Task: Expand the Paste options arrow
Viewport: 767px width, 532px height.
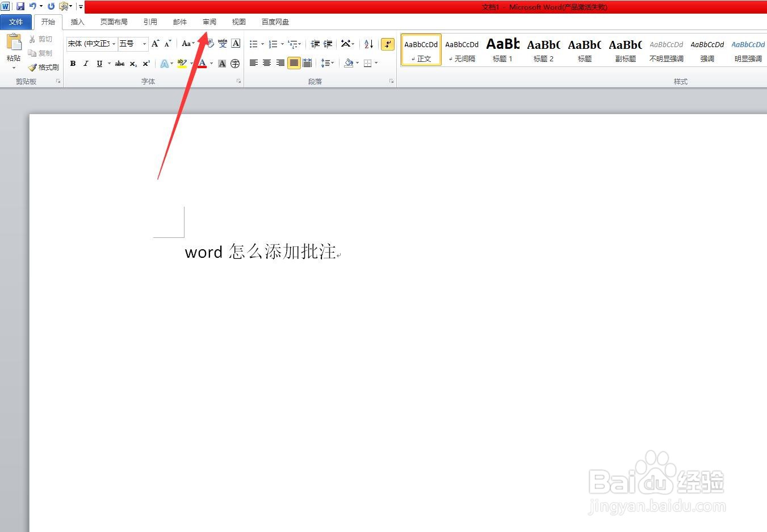Action: point(14,68)
